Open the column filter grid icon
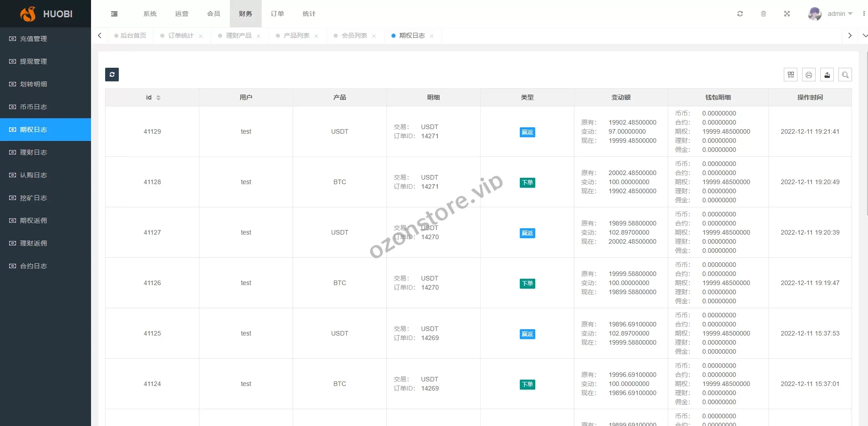The height and width of the screenshot is (426, 868). point(791,75)
